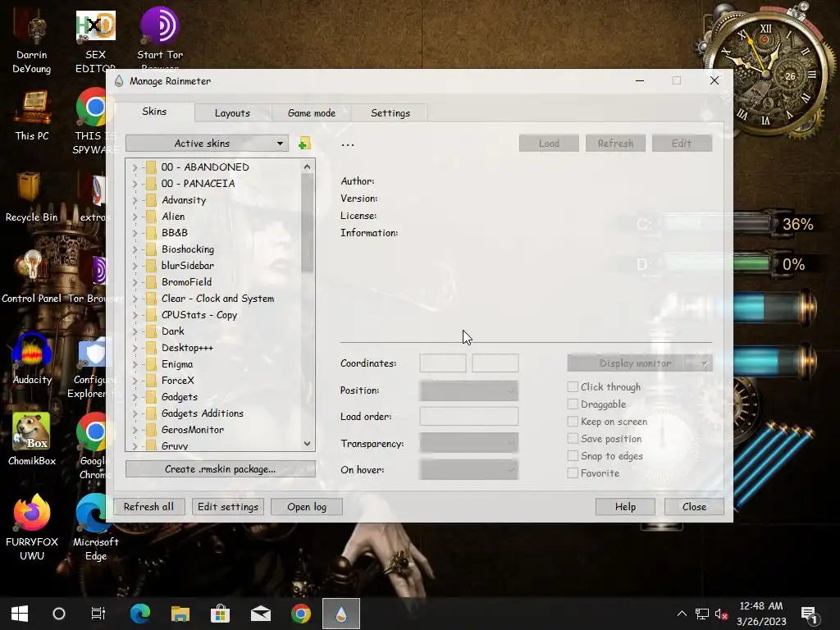Switch to the Game mode tab

pos(311,113)
